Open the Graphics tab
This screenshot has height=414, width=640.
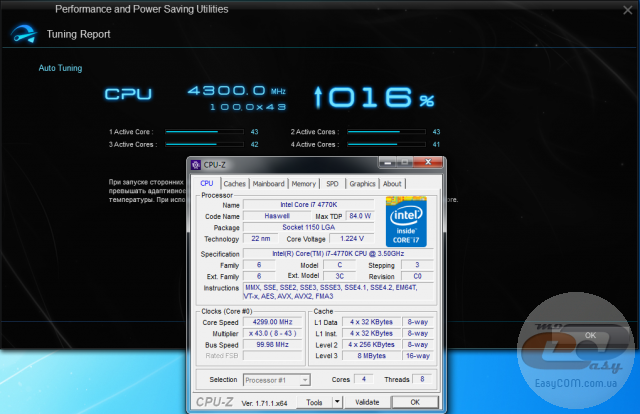click(x=362, y=184)
